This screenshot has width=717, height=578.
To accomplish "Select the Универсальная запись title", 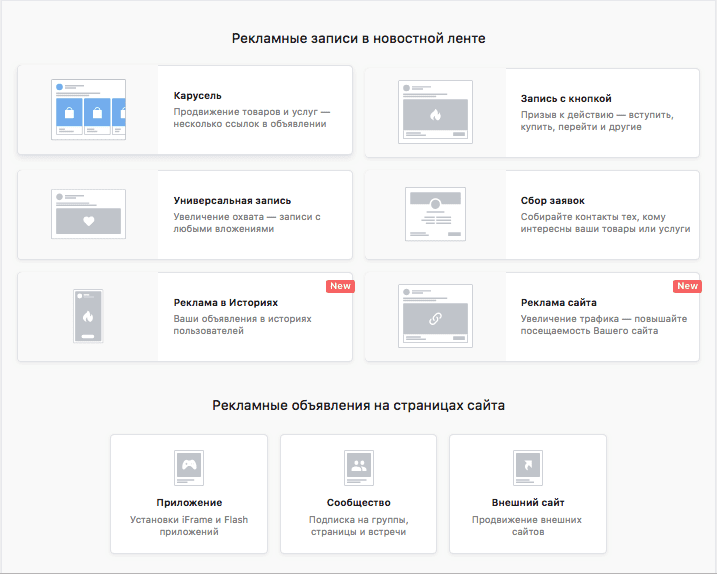I will click(232, 200).
